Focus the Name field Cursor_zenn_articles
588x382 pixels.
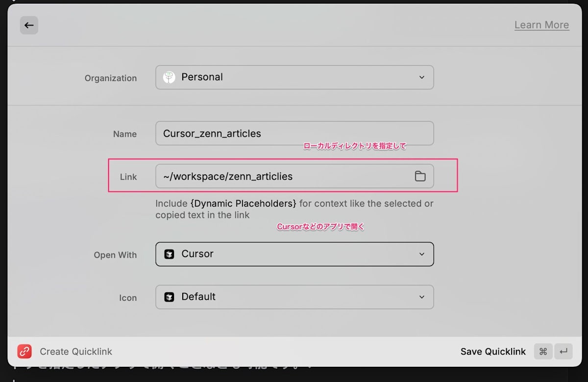point(294,133)
